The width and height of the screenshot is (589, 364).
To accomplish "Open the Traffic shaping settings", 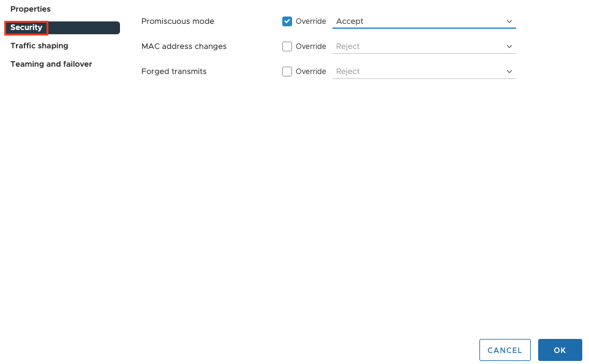I will click(39, 45).
